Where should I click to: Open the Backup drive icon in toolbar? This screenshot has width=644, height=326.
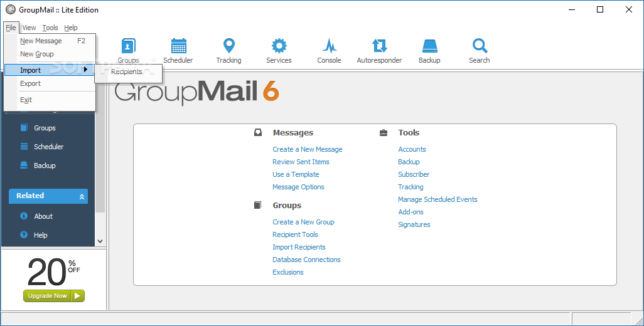(429, 46)
